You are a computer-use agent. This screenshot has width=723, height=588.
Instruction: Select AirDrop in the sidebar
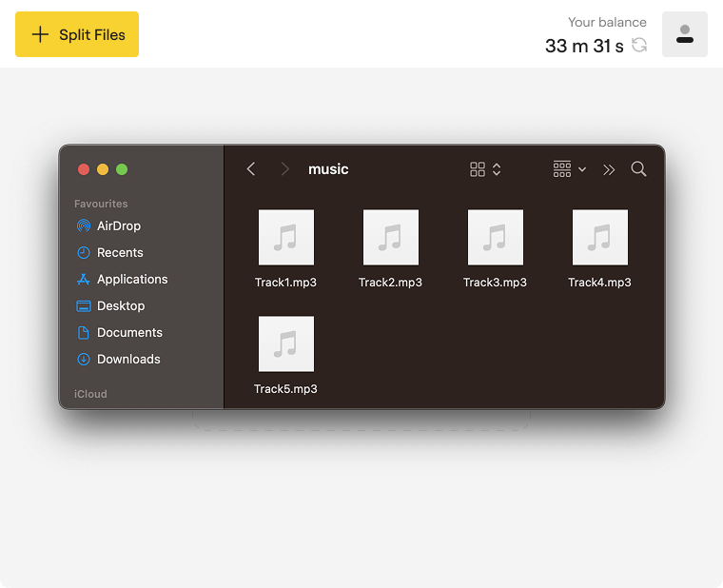tap(118, 225)
